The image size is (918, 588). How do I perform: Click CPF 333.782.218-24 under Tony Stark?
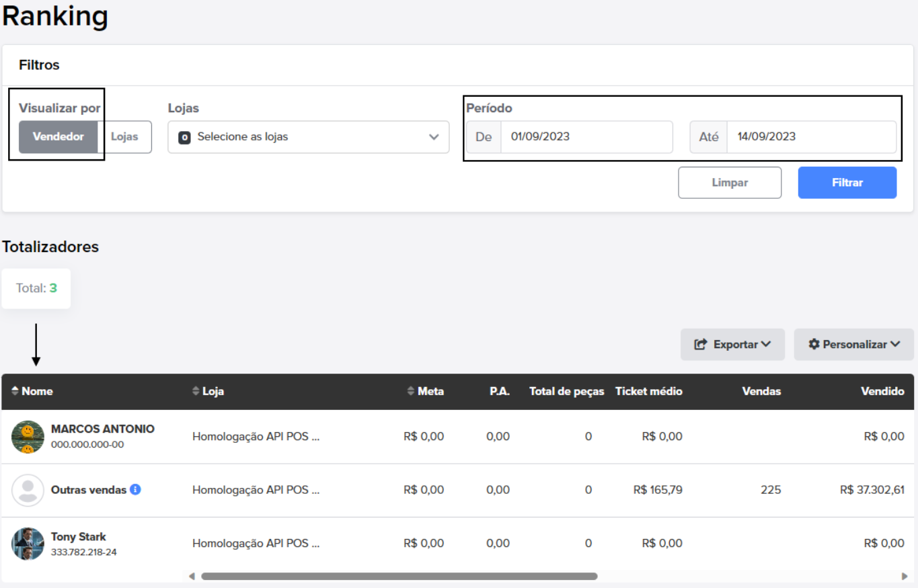(84, 552)
